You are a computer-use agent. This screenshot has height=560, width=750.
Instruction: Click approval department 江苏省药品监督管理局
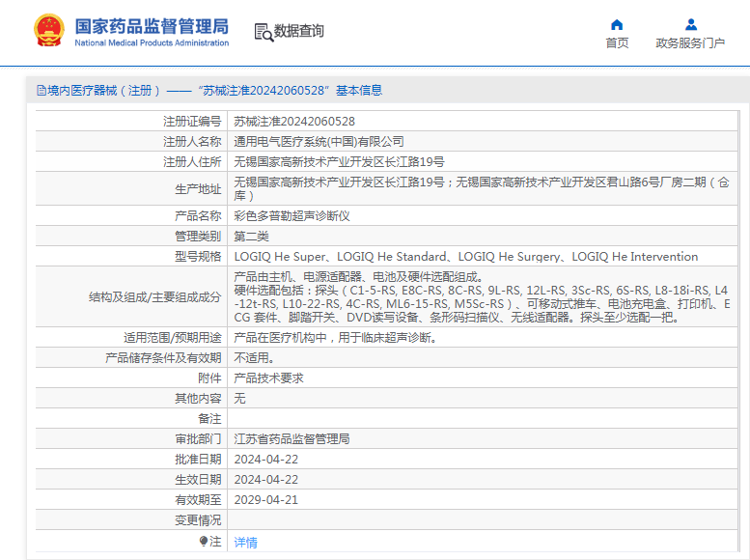coord(292,438)
